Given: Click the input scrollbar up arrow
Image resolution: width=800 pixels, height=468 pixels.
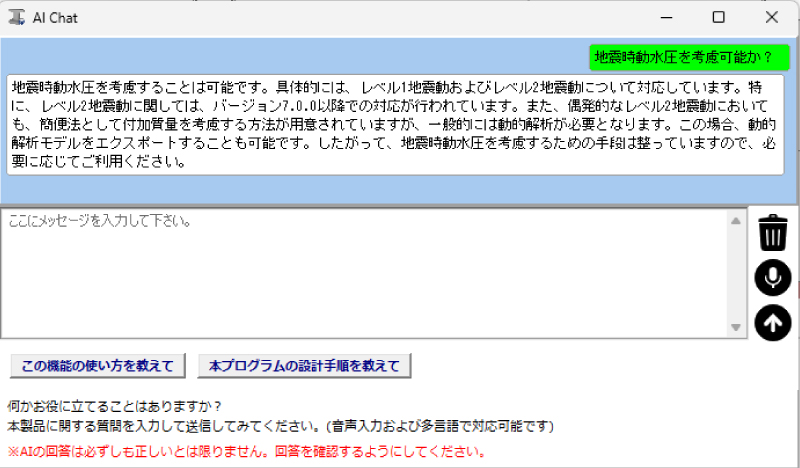Looking at the screenshot, I should pos(736,221).
